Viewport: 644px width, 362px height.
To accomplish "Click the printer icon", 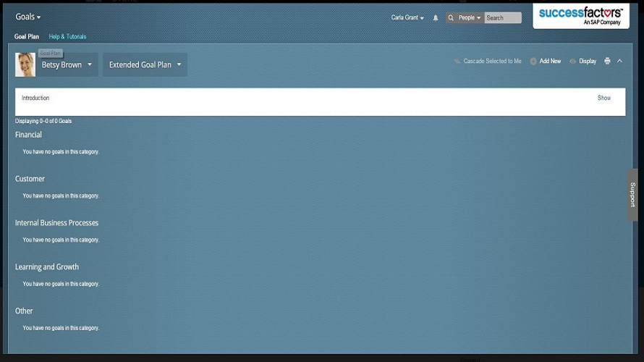I will pos(607,62).
